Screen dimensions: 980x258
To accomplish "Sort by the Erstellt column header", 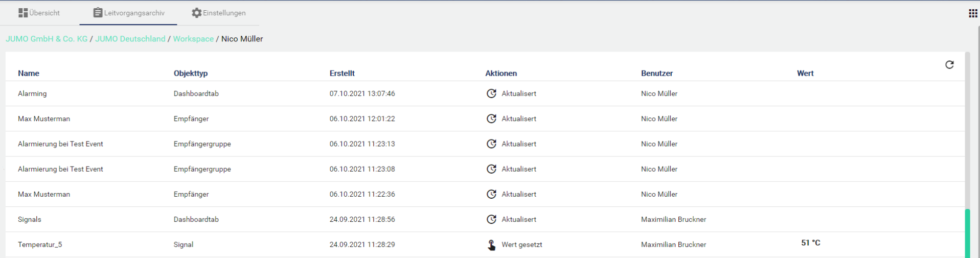I will (x=342, y=73).
